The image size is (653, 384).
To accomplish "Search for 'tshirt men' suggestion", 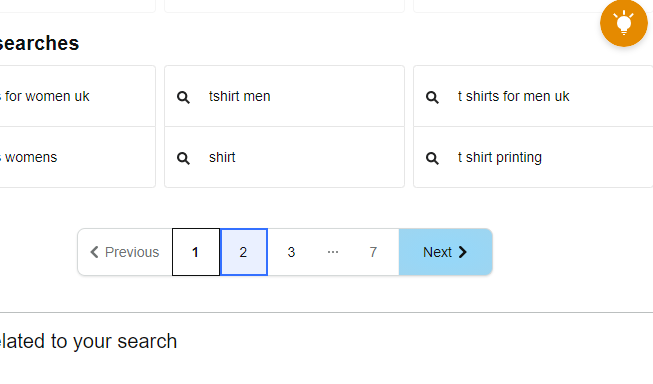I will coord(284,96).
